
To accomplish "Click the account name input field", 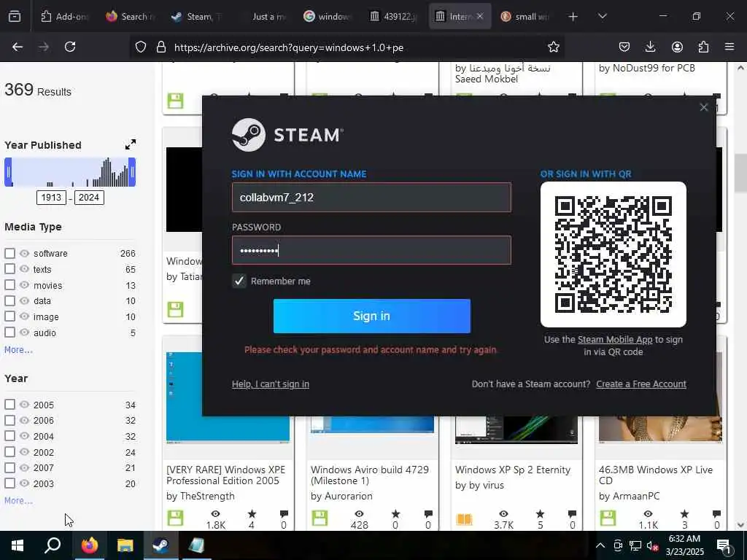I will [x=371, y=197].
